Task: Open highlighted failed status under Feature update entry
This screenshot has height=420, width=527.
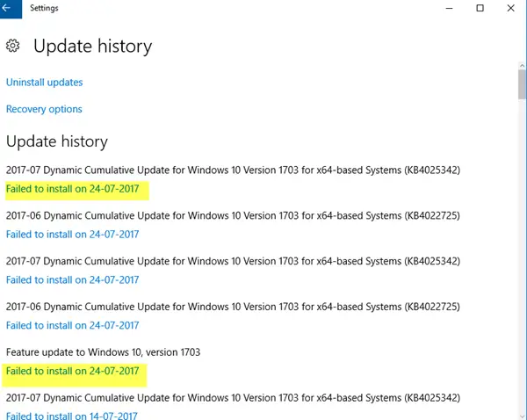Action: pos(72,372)
